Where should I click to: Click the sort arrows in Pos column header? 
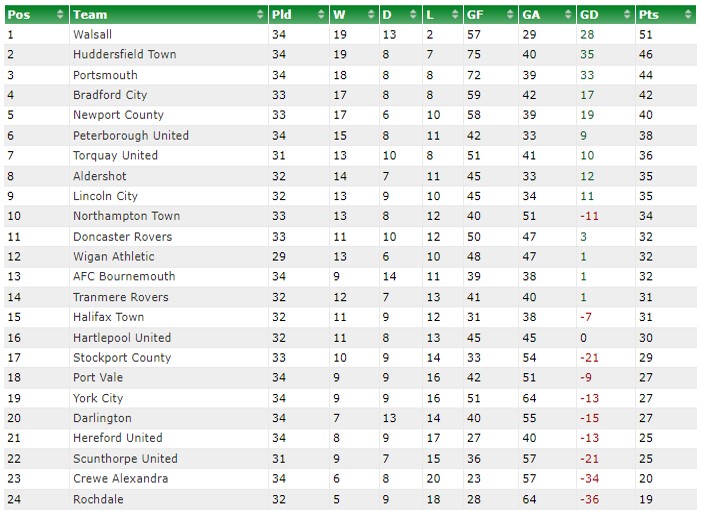pos(60,15)
